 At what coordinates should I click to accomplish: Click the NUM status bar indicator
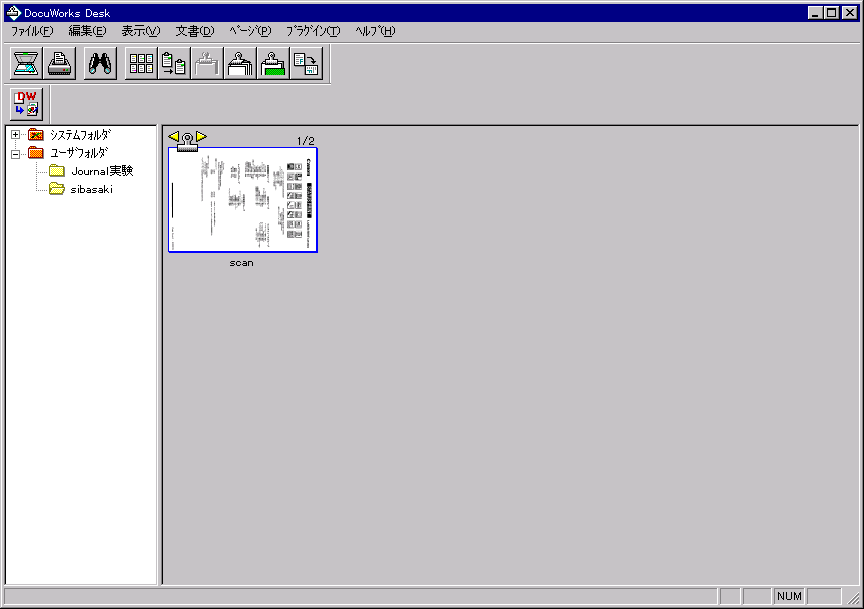click(789, 596)
